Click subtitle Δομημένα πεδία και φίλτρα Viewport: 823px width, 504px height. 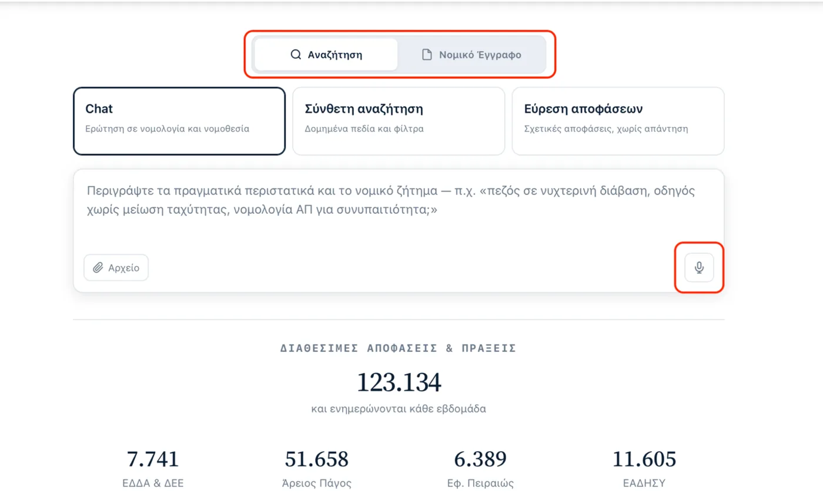click(364, 129)
